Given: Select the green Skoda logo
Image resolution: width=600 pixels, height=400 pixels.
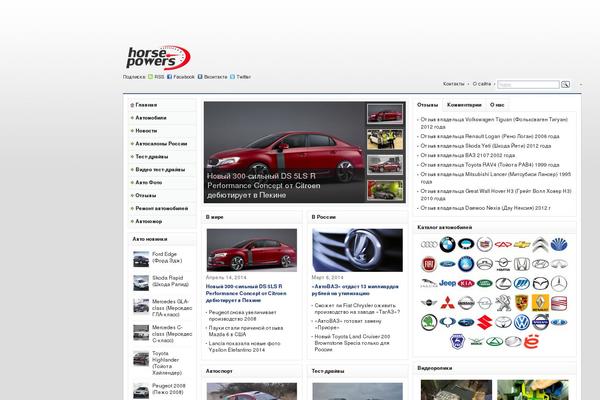Looking at the screenshot, I should click(429, 322).
